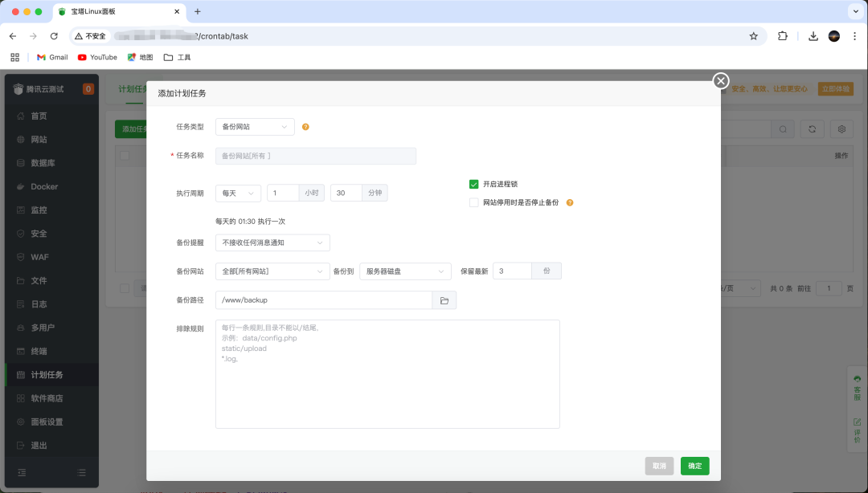Expand the 任务类型 备份网站 dropdown

[x=255, y=127]
